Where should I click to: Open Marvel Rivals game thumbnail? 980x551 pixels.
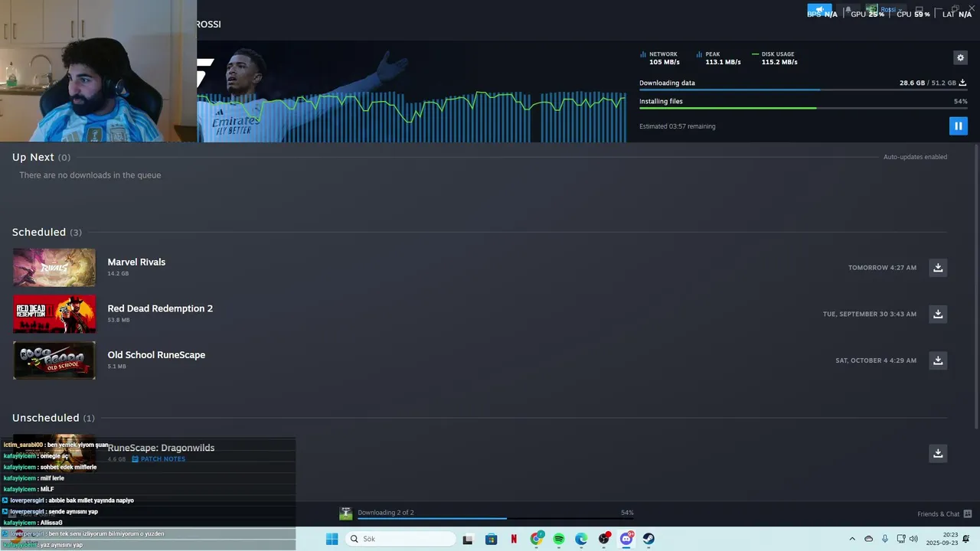(x=54, y=268)
